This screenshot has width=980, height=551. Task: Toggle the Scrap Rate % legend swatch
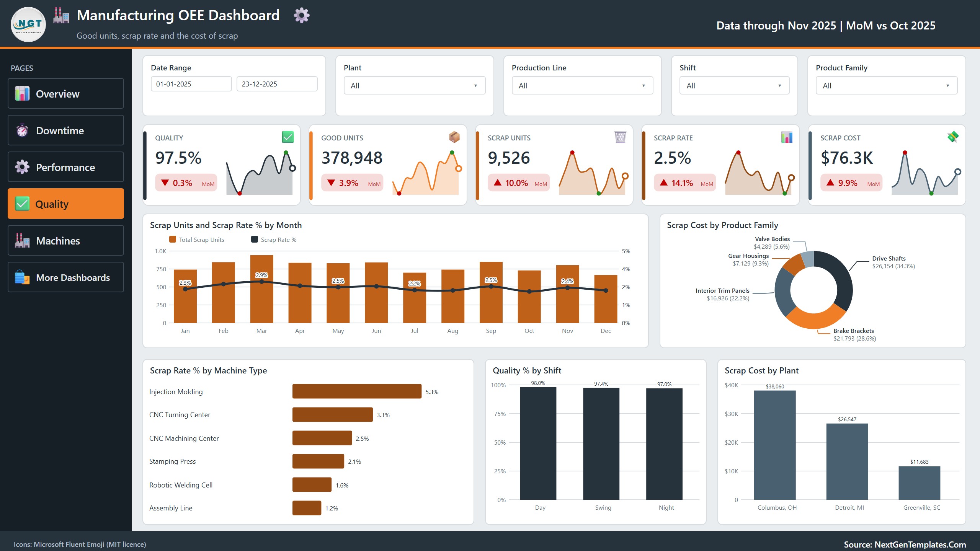(255, 239)
